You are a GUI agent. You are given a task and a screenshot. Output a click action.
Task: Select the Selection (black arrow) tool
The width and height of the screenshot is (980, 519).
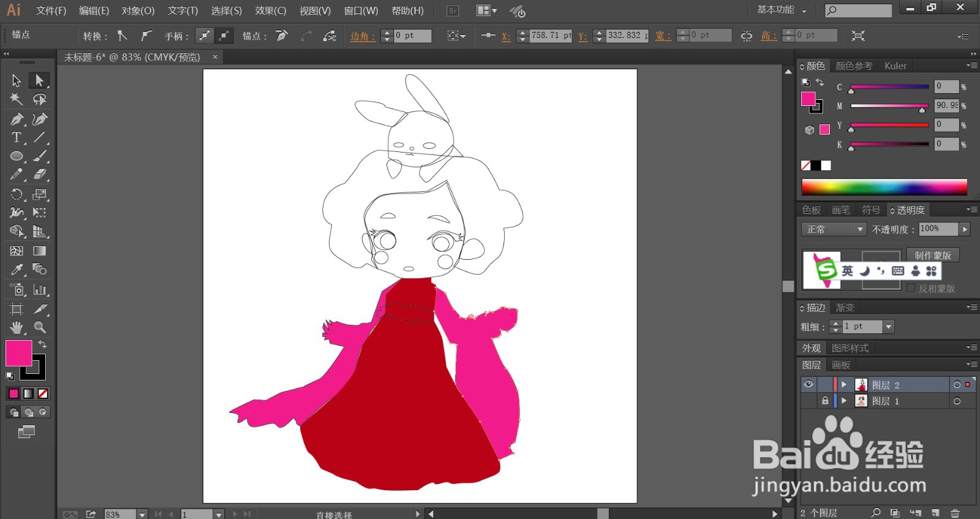point(17,80)
